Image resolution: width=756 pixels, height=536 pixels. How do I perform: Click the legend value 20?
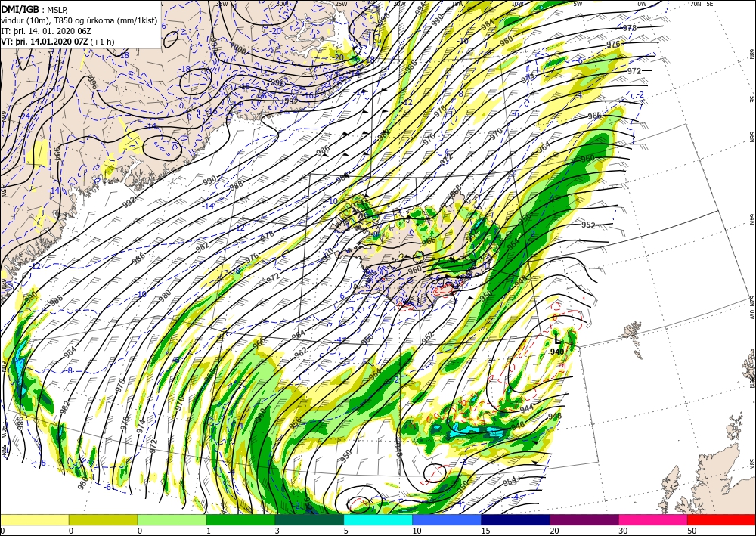(554, 531)
